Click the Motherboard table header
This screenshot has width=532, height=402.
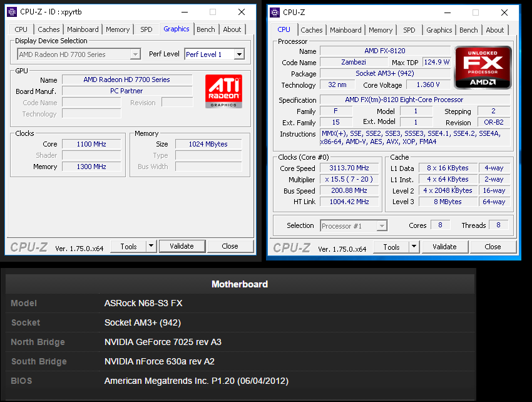(240, 284)
